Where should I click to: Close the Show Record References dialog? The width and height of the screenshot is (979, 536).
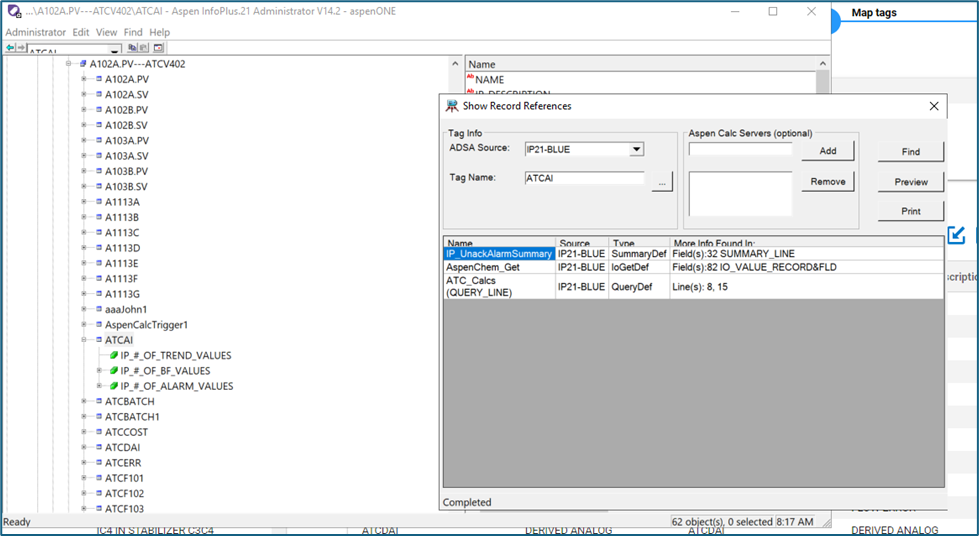(933, 106)
